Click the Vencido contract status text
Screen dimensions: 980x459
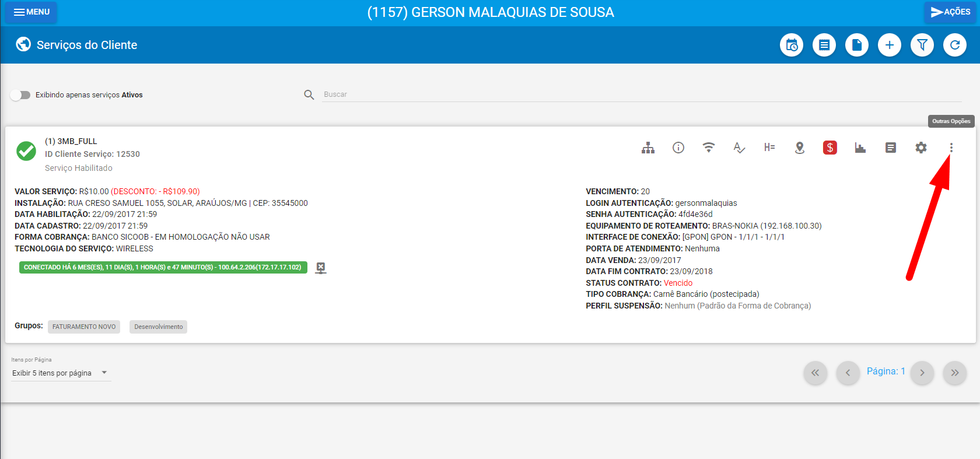(x=678, y=283)
